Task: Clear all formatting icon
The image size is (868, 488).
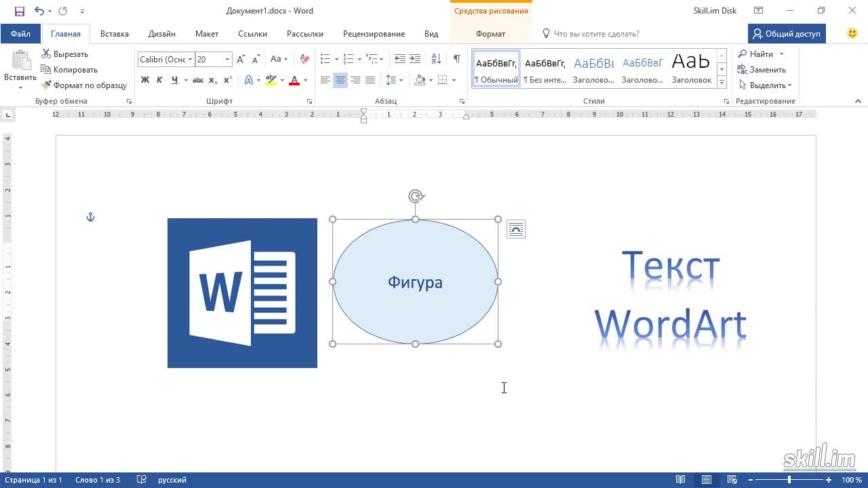Action: [x=304, y=60]
